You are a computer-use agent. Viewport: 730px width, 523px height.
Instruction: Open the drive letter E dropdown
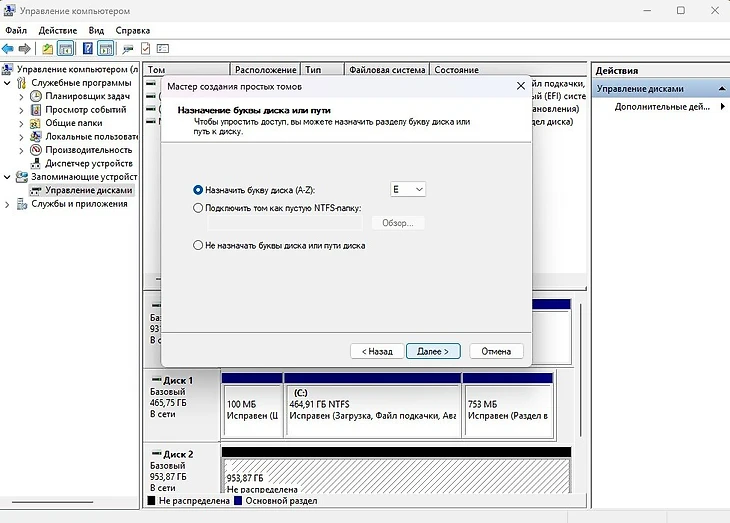pos(408,189)
